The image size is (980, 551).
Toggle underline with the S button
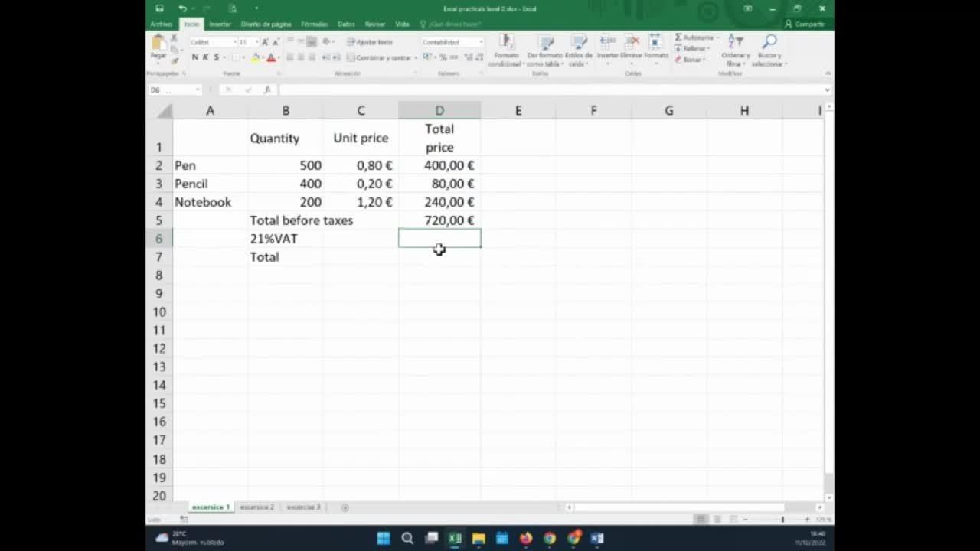click(216, 57)
